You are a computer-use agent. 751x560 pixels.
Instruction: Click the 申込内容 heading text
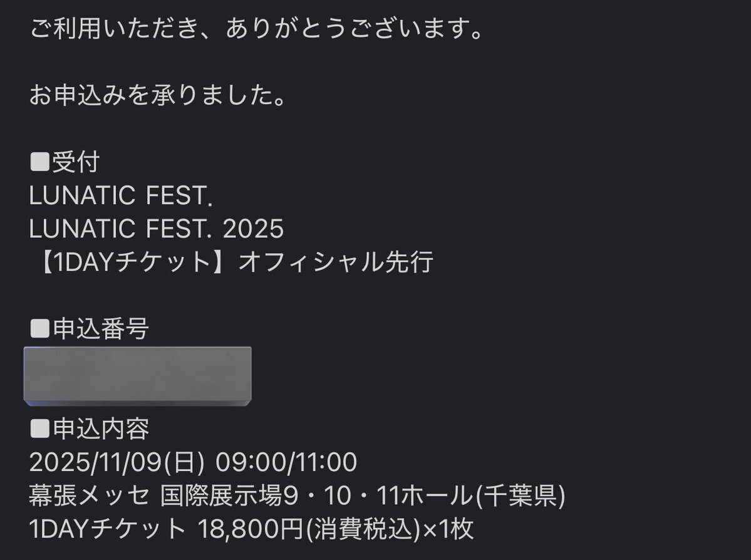tap(101, 428)
